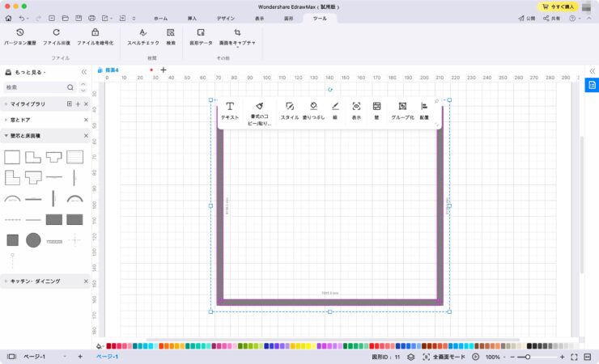Open the 画面をキャプチャ dropdown arrow
This screenshot has height=364, width=599.
[x=237, y=47]
